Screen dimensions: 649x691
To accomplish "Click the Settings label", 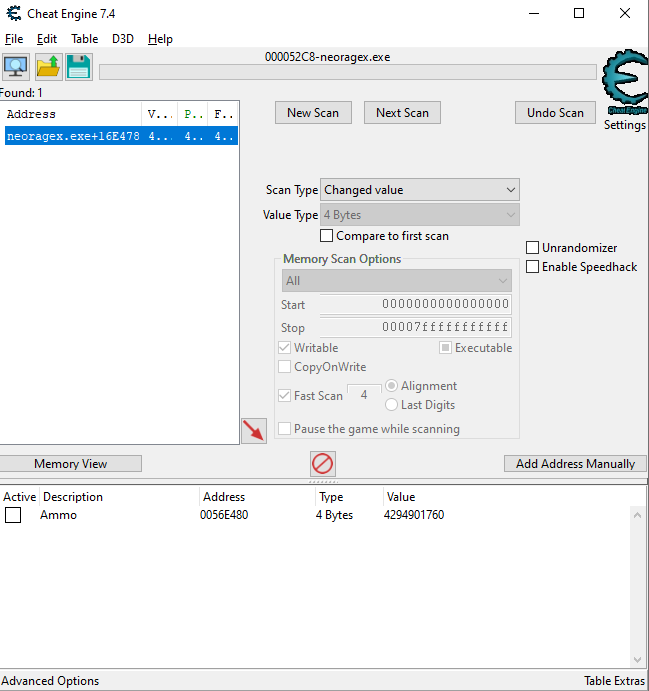I will click(624, 125).
